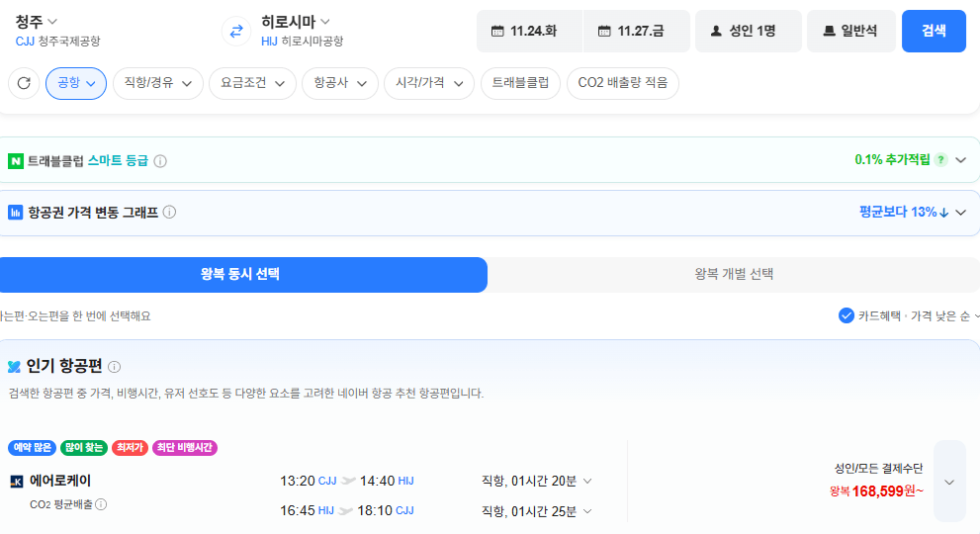Open the 항공사 filter dropdown

pos(340,83)
